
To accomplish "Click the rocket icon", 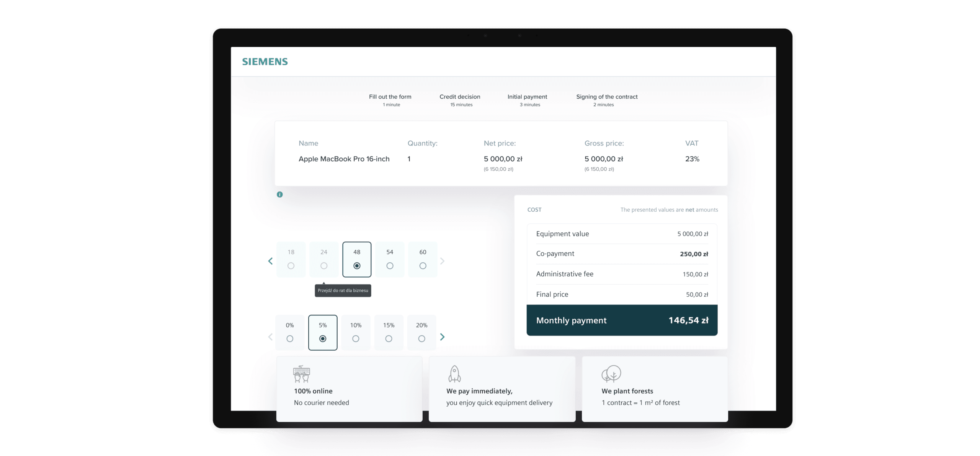I will (x=454, y=374).
